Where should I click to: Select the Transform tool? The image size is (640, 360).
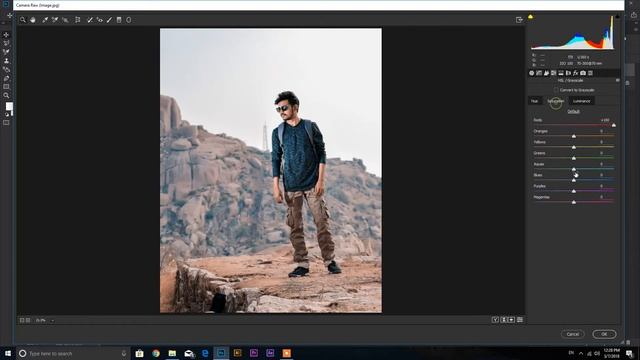click(x=78, y=20)
